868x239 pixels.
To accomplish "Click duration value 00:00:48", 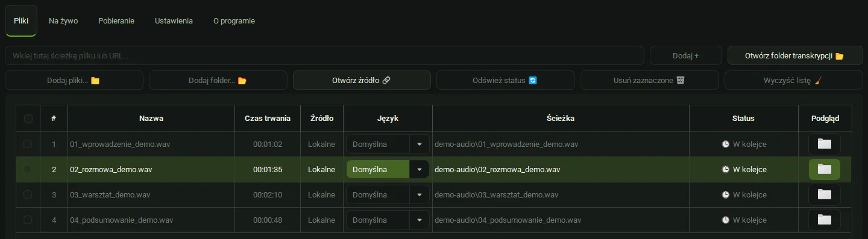I will point(268,220).
